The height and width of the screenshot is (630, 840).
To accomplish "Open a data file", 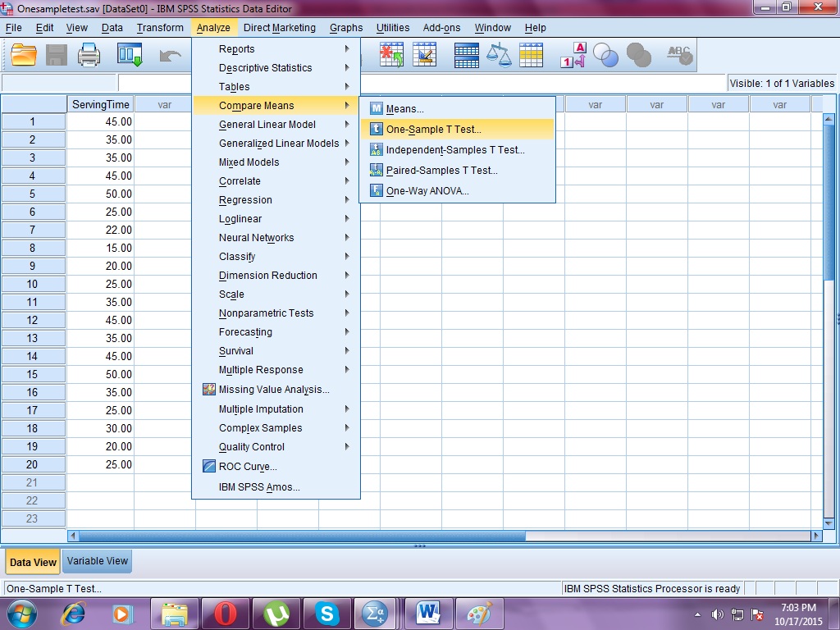I will pos(22,55).
